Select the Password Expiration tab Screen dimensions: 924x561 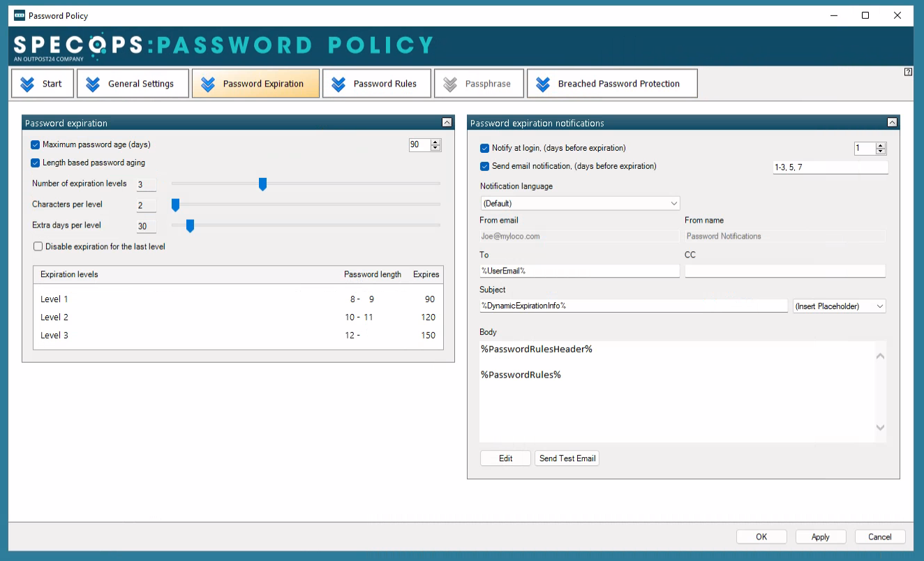[x=255, y=84]
